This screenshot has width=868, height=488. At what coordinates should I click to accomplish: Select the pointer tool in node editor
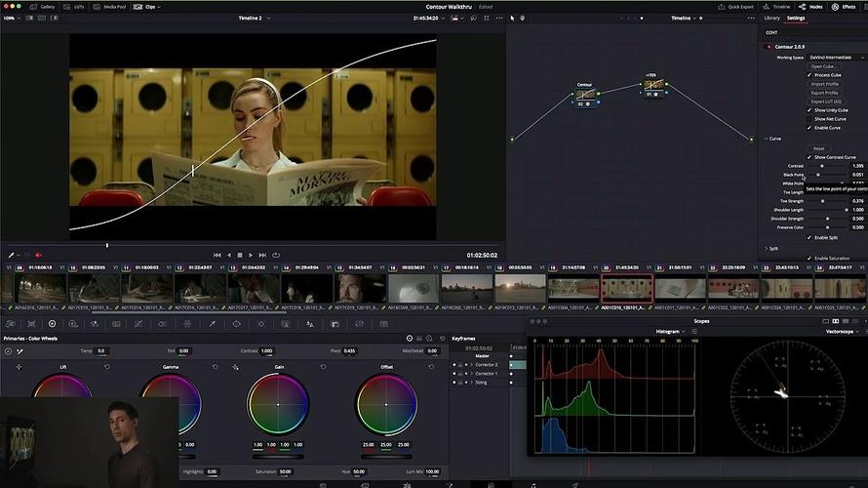pos(512,19)
